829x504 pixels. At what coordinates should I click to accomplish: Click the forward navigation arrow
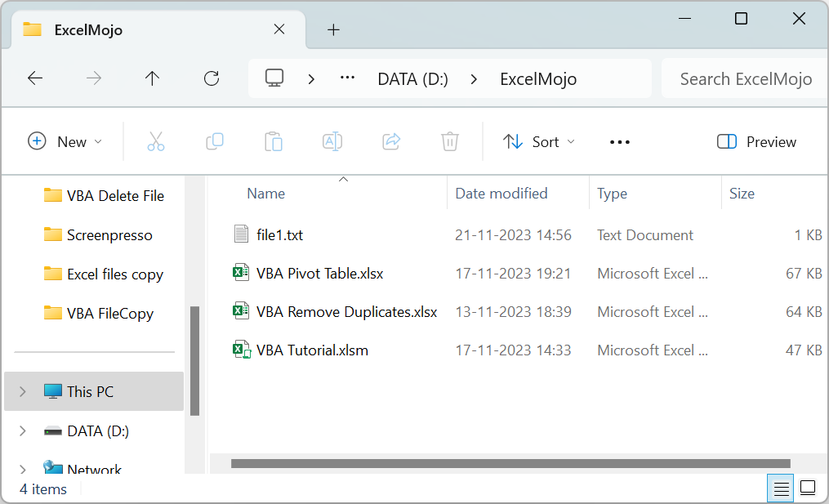94,78
